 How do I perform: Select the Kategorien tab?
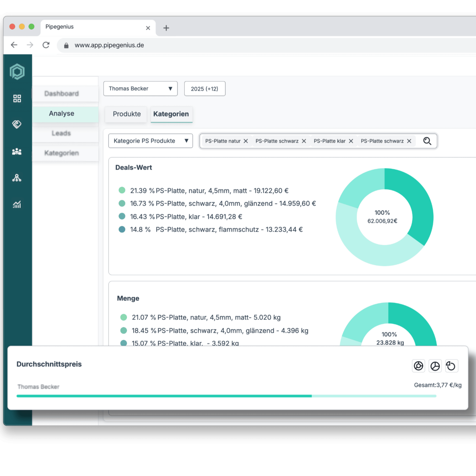(171, 114)
